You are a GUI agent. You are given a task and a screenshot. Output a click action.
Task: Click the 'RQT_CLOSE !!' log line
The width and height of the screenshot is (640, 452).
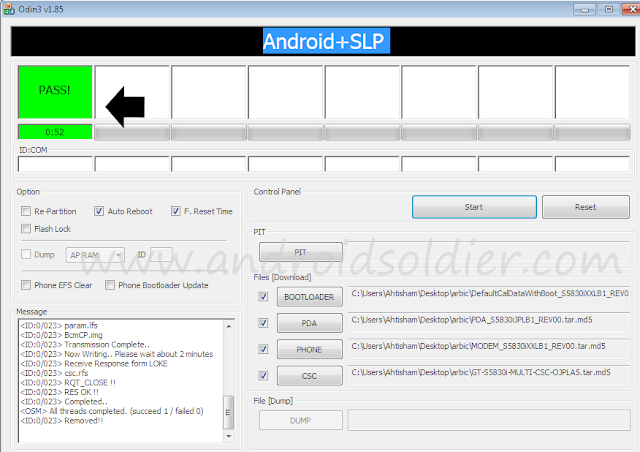(68, 383)
